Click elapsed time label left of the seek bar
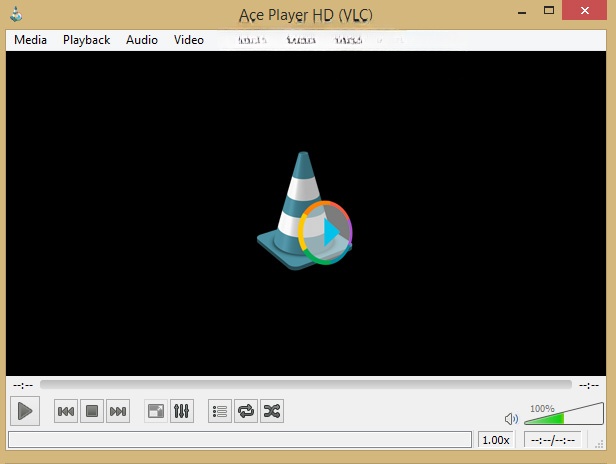This screenshot has width=616, height=464. click(x=23, y=385)
